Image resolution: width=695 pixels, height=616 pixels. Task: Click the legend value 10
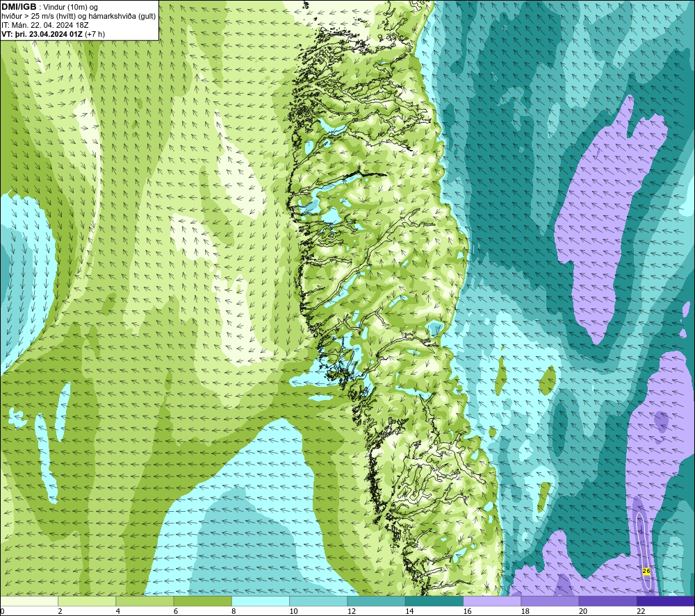[293, 611]
